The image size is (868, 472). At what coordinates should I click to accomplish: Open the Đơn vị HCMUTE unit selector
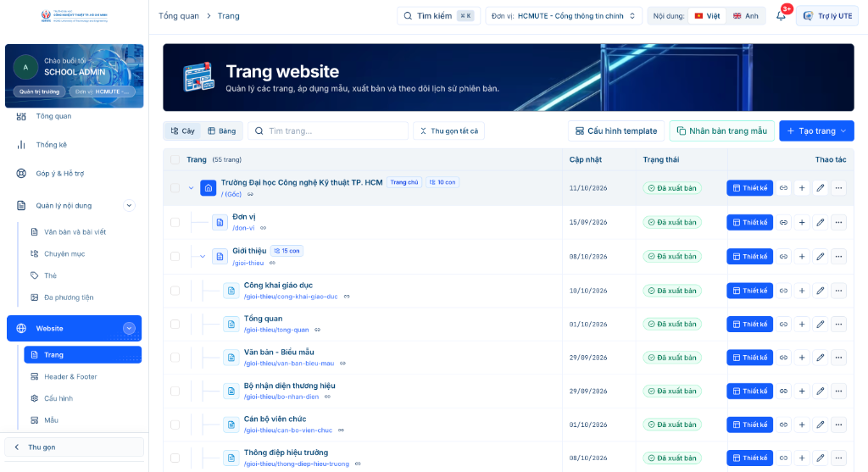pyautogui.click(x=564, y=16)
